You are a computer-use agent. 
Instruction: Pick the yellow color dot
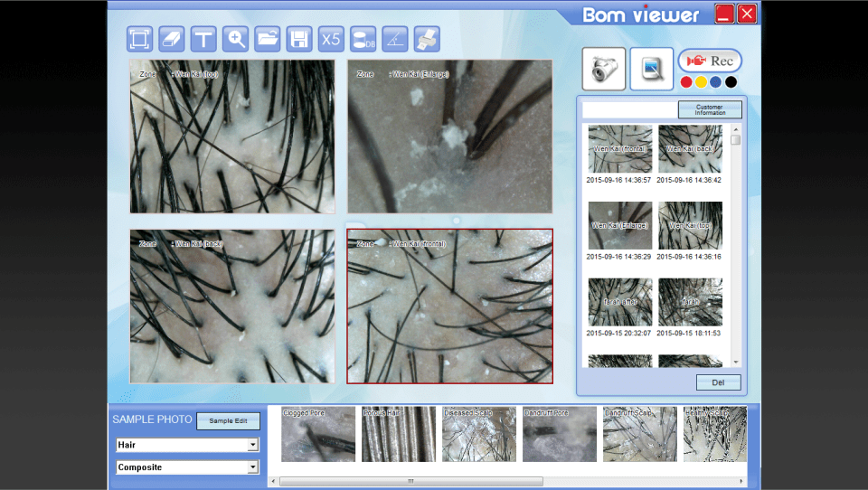(x=701, y=82)
